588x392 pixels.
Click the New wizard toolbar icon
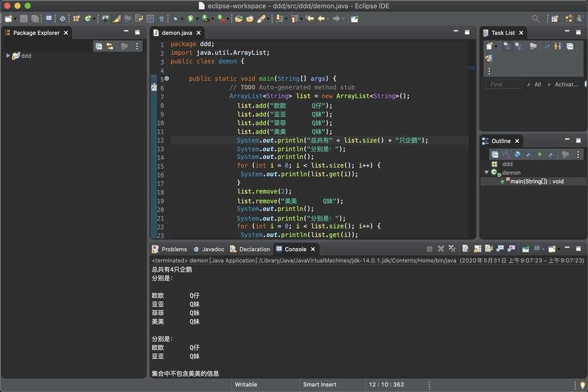8,18
